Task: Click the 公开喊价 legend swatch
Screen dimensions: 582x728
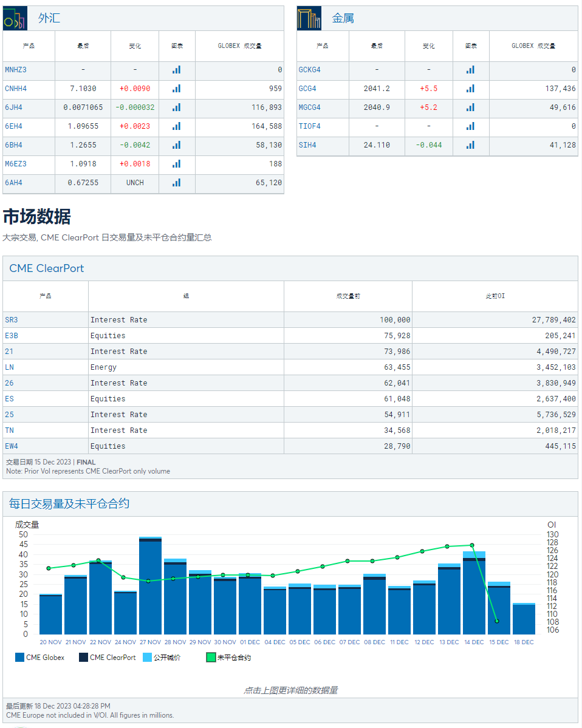Action: 147,658
